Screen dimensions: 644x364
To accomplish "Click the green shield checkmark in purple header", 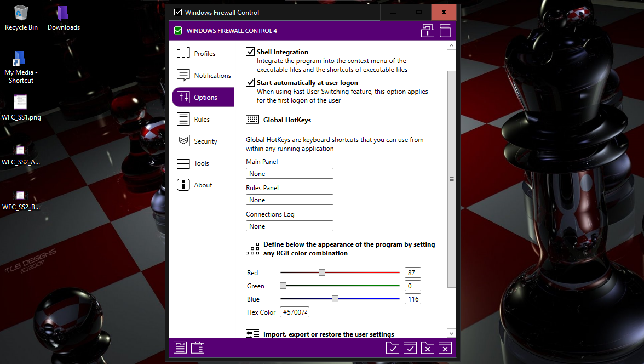I will 178,31.
